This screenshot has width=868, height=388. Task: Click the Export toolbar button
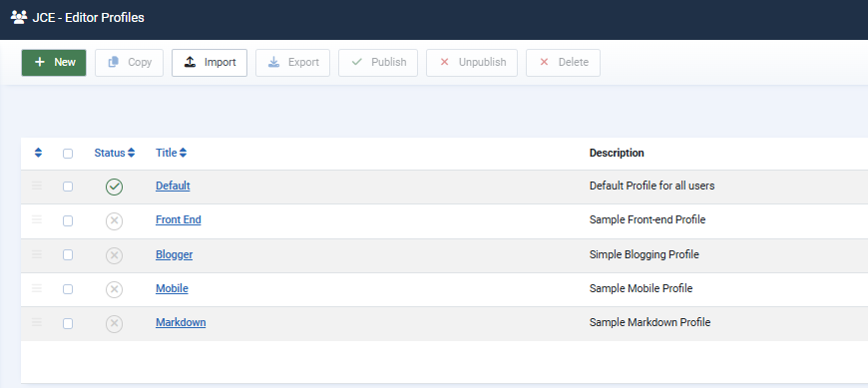click(292, 63)
